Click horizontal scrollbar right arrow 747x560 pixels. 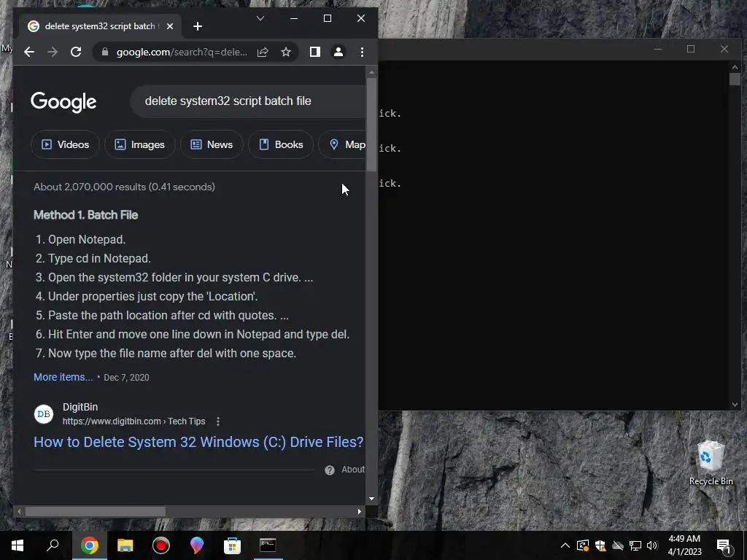click(359, 511)
